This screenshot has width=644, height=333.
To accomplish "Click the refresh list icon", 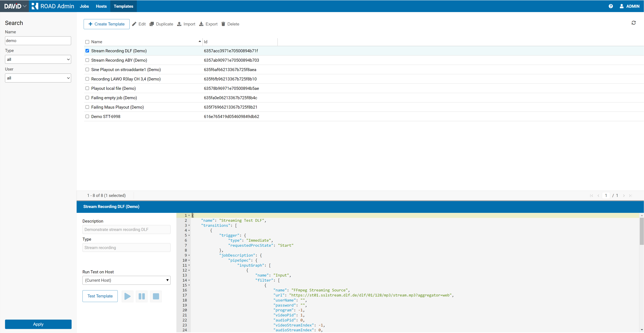I will pos(633,23).
